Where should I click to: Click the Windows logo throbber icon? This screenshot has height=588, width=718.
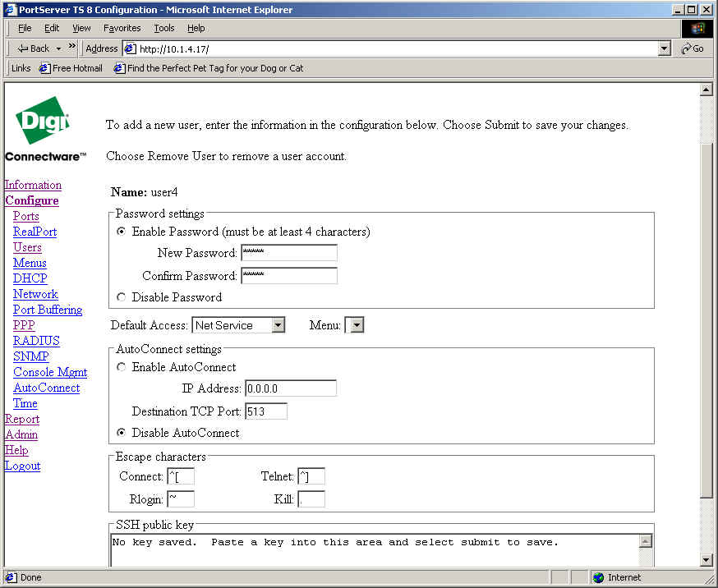tap(697, 29)
